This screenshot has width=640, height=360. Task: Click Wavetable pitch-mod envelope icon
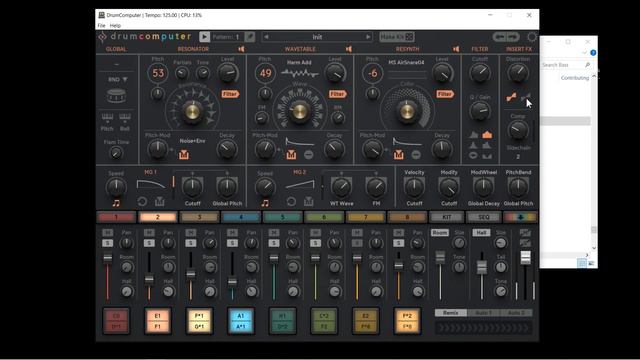pyautogui.click(x=291, y=155)
